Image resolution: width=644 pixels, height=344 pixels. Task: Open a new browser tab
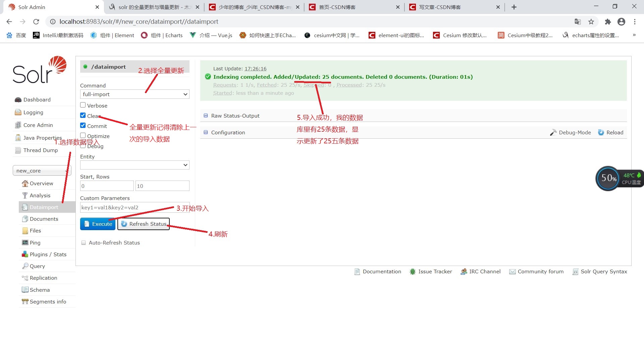click(x=514, y=7)
